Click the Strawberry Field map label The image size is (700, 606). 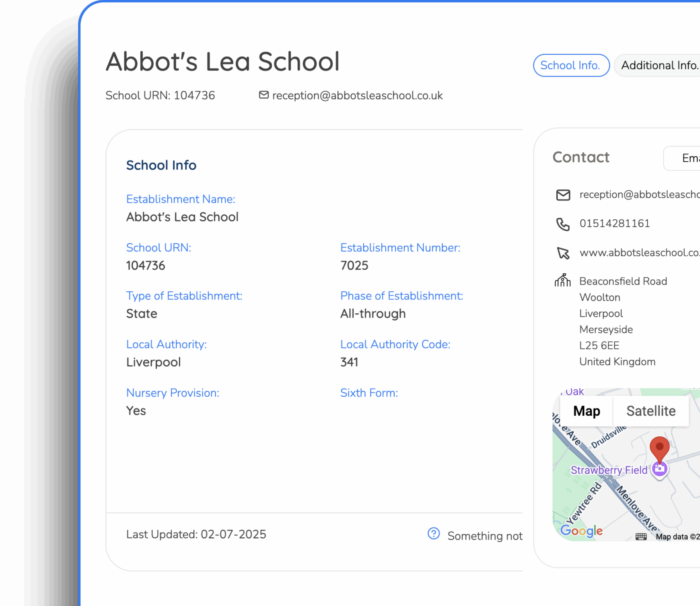pos(609,470)
